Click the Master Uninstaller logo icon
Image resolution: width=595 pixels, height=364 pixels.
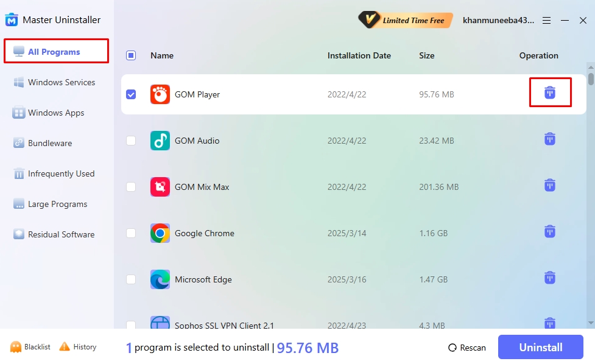tap(12, 19)
